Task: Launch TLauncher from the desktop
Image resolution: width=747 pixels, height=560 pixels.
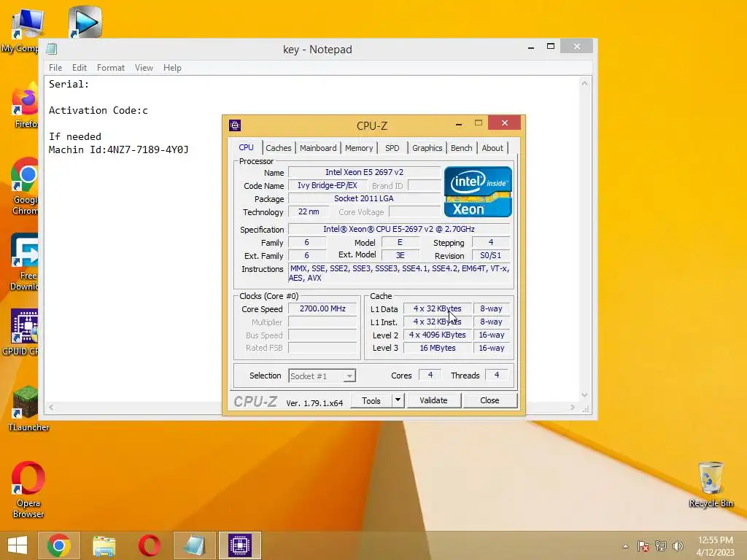Action: [28, 408]
